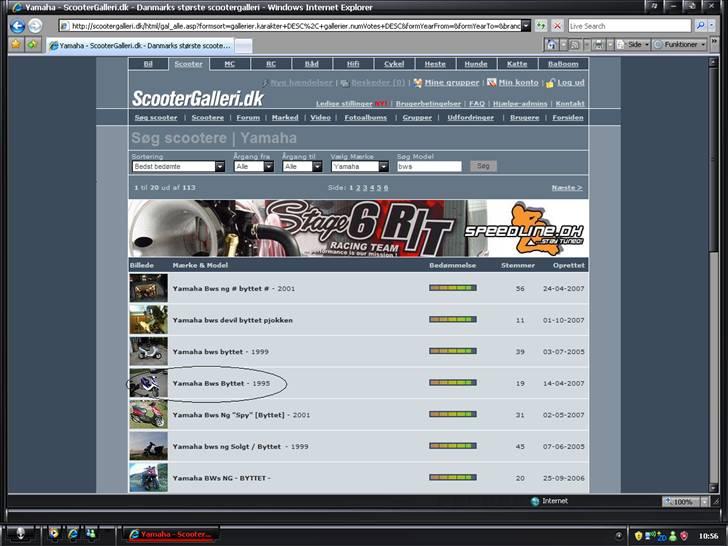Click the taskbar clock showing 10:56
728x546 pixels.
pyautogui.click(x=708, y=536)
